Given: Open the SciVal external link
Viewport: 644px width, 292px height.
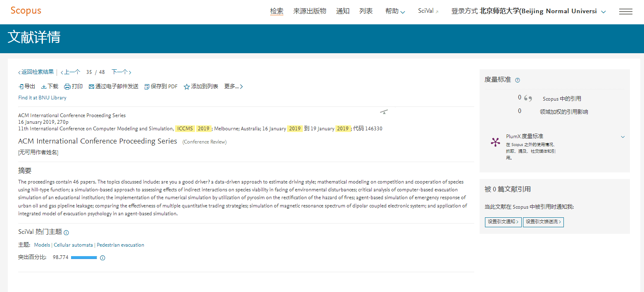Looking at the screenshot, I should (428, 11).
